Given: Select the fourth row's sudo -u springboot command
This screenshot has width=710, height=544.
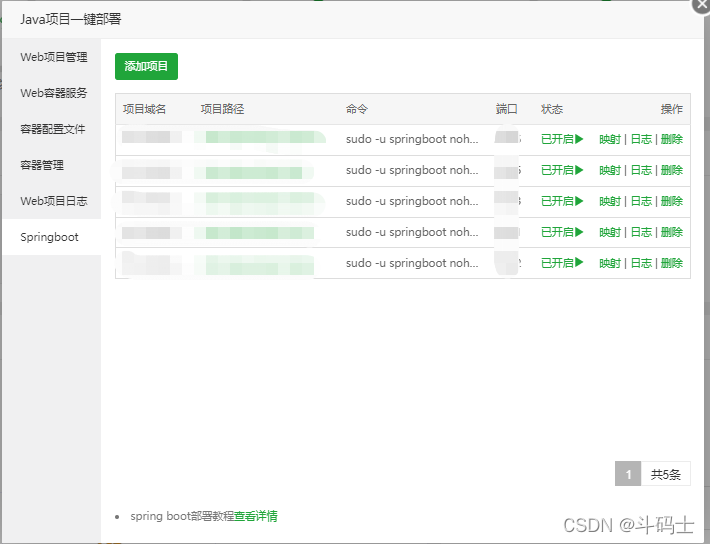Looking at the screenshot, I should pyautogui.click(x=412, y=232).
